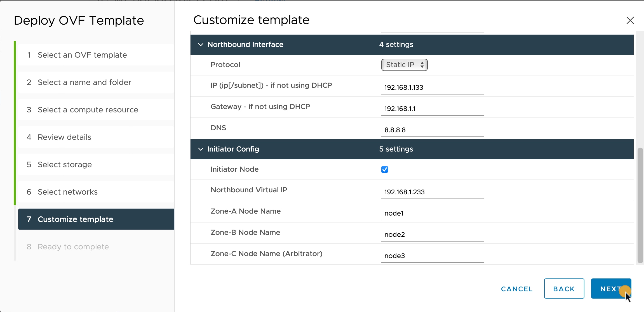Click the Zone-A Node Name field

(432, 213)
